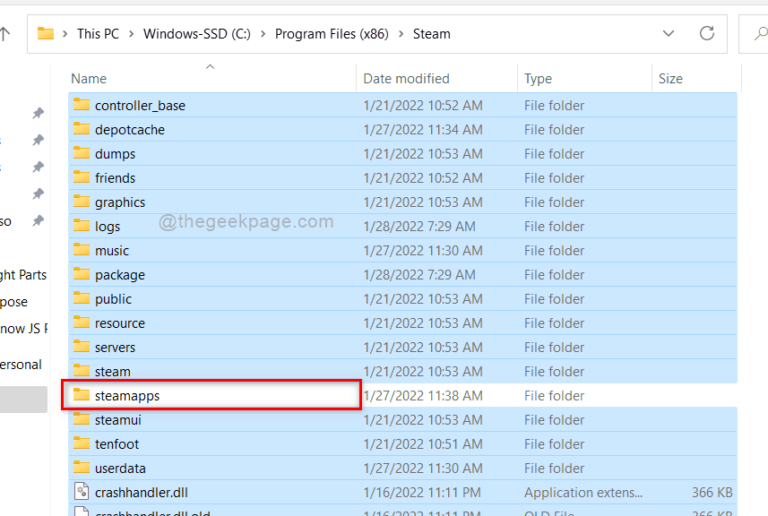Select the graphics folder icon

click(x=81, y=201)
